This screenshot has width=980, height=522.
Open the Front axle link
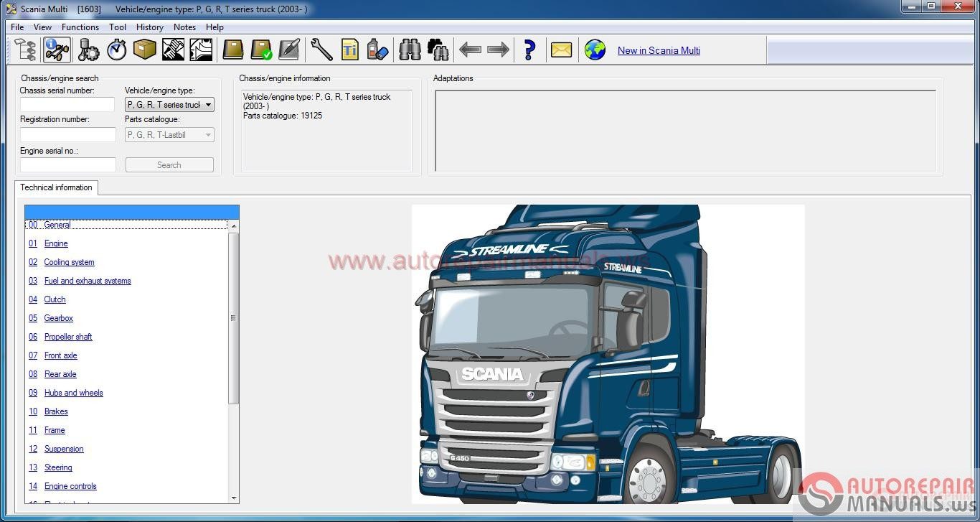(x=60, y=355)
